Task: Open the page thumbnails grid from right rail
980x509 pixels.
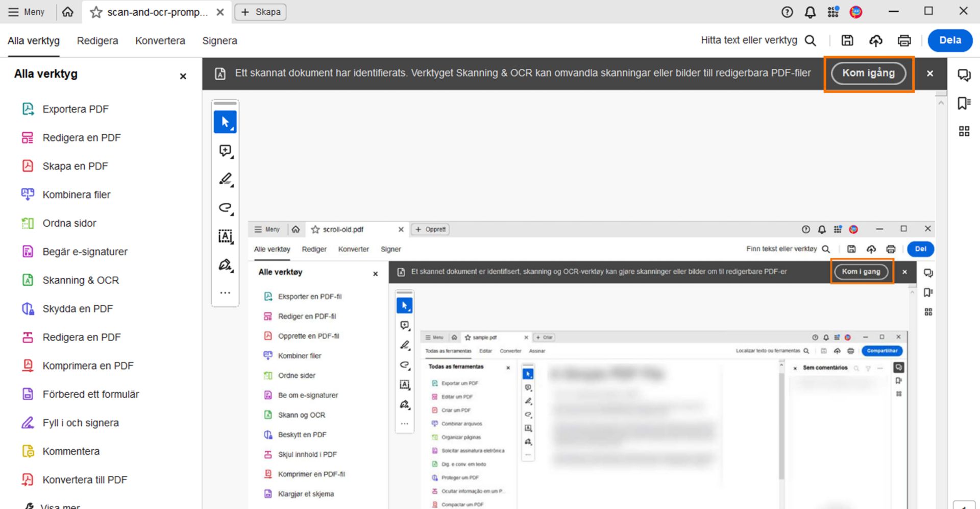Action: 964,131
